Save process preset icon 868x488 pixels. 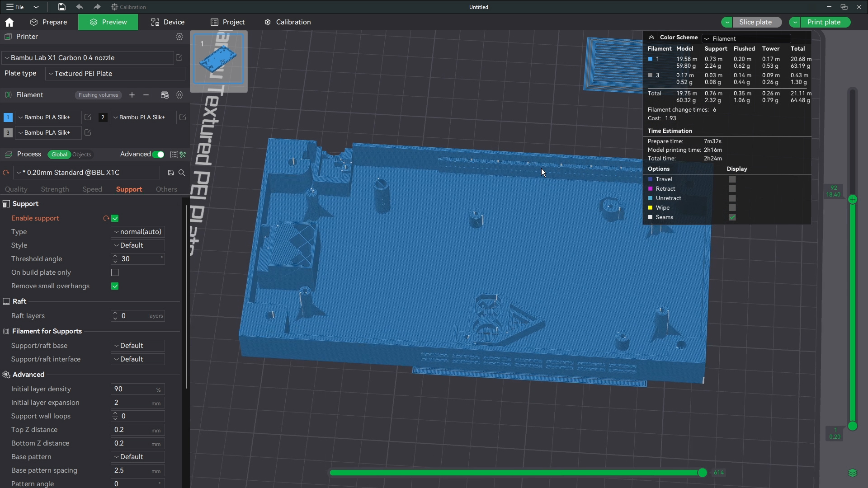point(170,173)
